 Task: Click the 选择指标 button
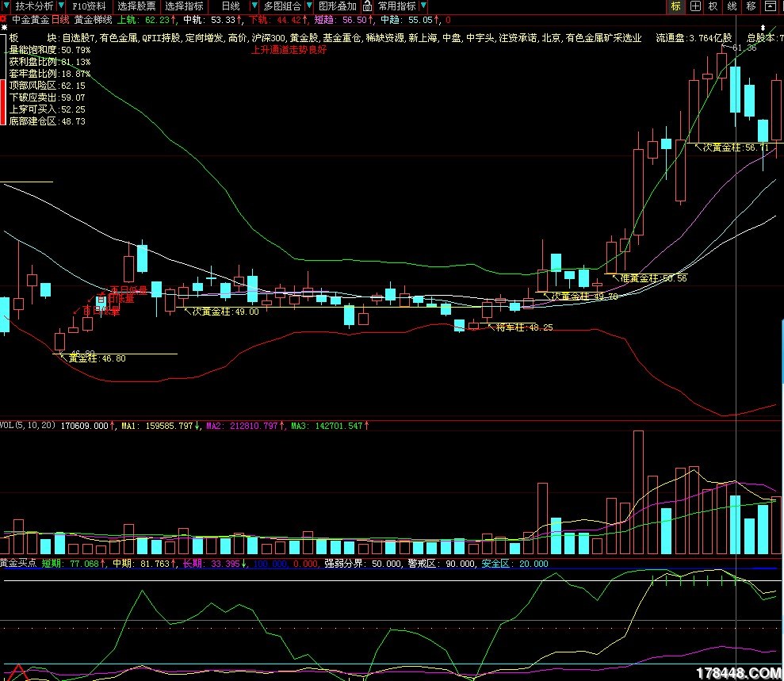184,6
